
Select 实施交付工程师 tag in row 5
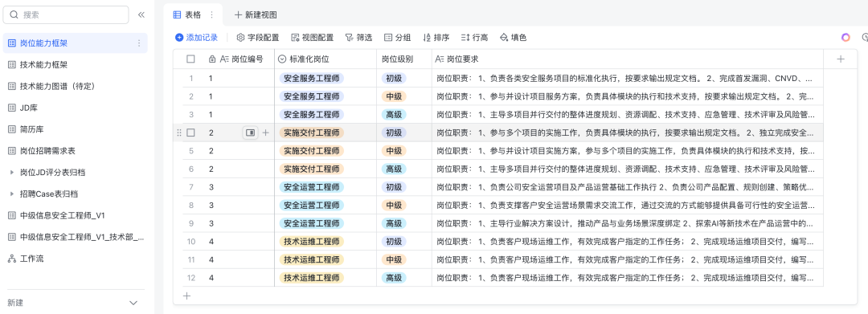coord(312,150)
